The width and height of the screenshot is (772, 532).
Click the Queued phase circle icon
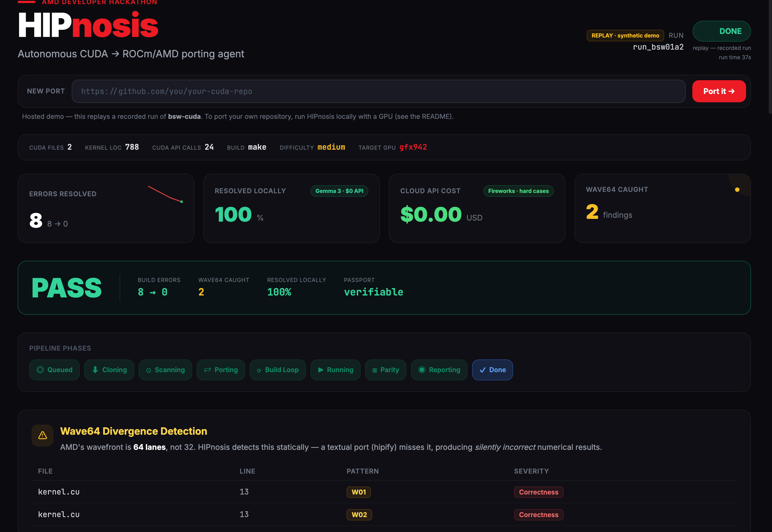40,370
